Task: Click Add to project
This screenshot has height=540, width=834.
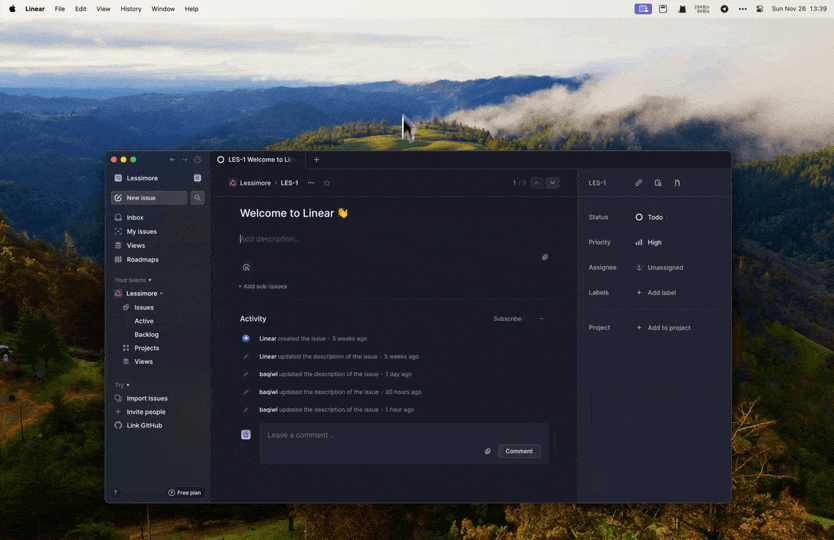Action: 663,328
